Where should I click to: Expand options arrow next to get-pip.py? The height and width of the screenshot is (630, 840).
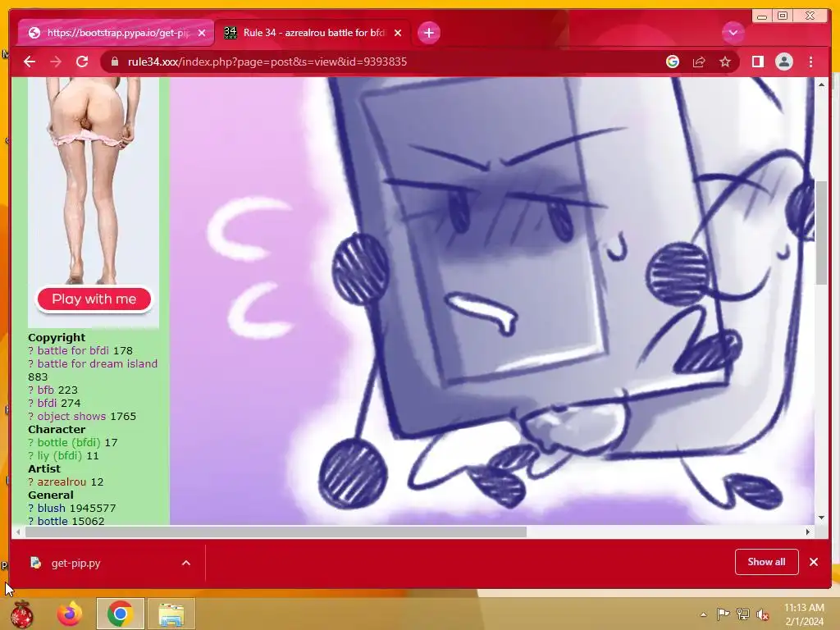pos(186,563)
